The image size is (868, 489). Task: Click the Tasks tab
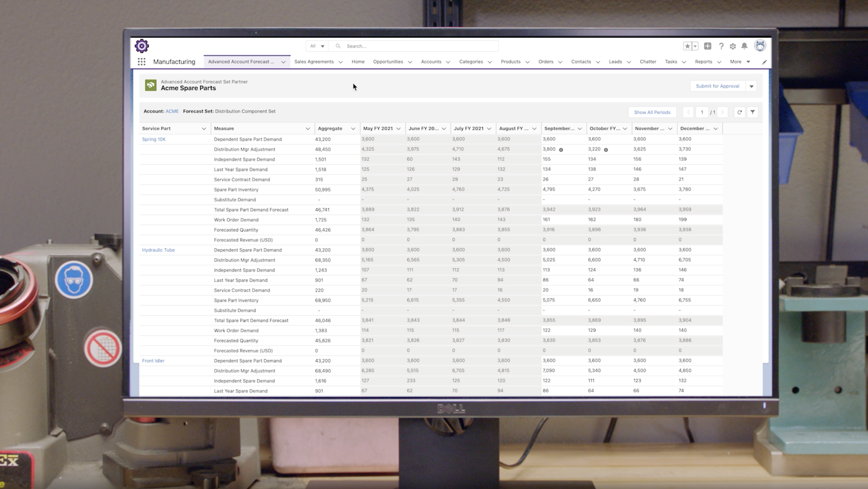tap(671, 62)
